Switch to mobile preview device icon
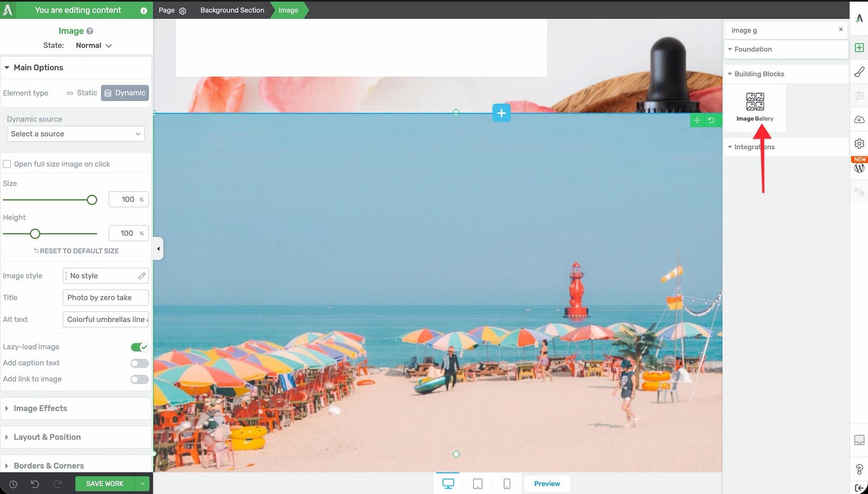Image resolution: width=868 pixels, height=494 pixels. [x=506, y=483]
